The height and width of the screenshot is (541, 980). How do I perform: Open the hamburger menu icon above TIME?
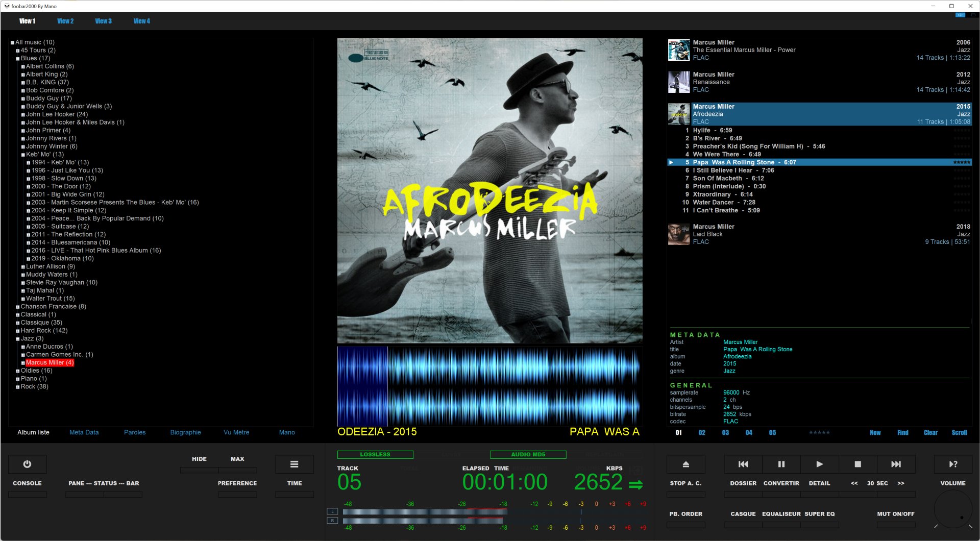[x=295, y=464]
